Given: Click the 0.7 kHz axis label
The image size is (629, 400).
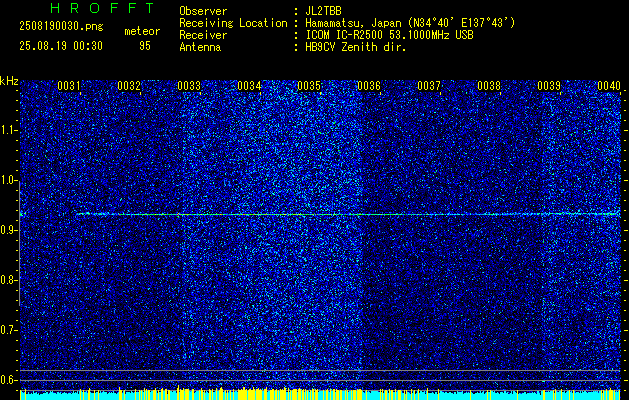Looking at the screenshot, I should pos(8,330).
